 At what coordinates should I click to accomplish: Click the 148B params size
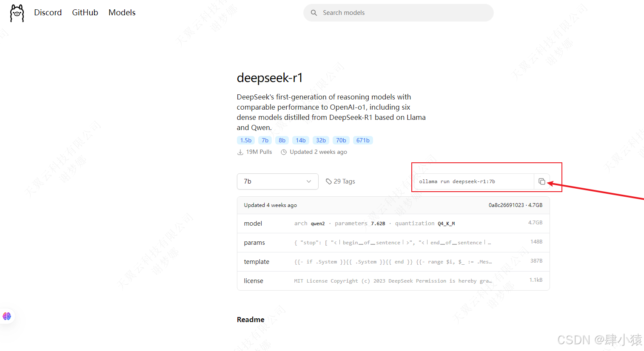click(x=536, y=242)
